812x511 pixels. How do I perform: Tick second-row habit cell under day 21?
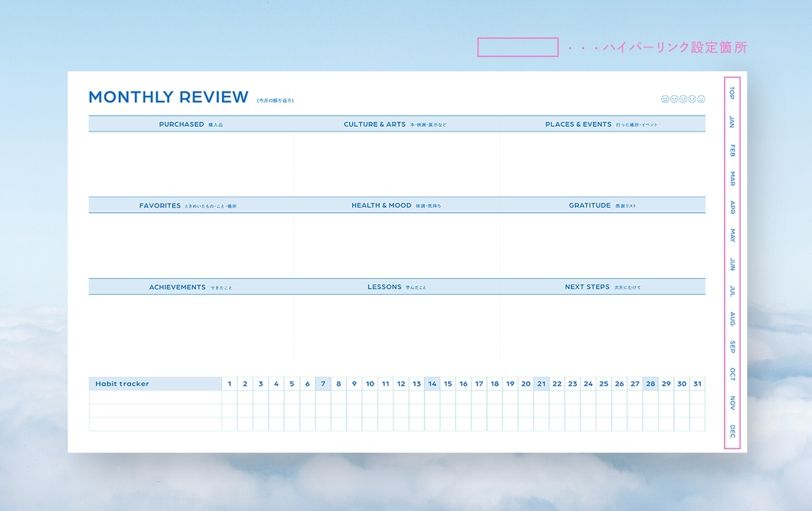tap(541, 410)
